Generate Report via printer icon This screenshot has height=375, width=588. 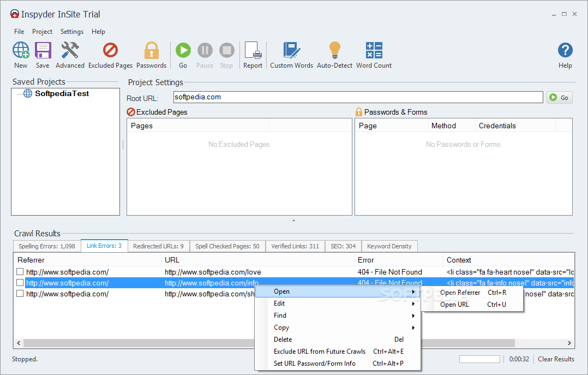(x=253, y=55)
